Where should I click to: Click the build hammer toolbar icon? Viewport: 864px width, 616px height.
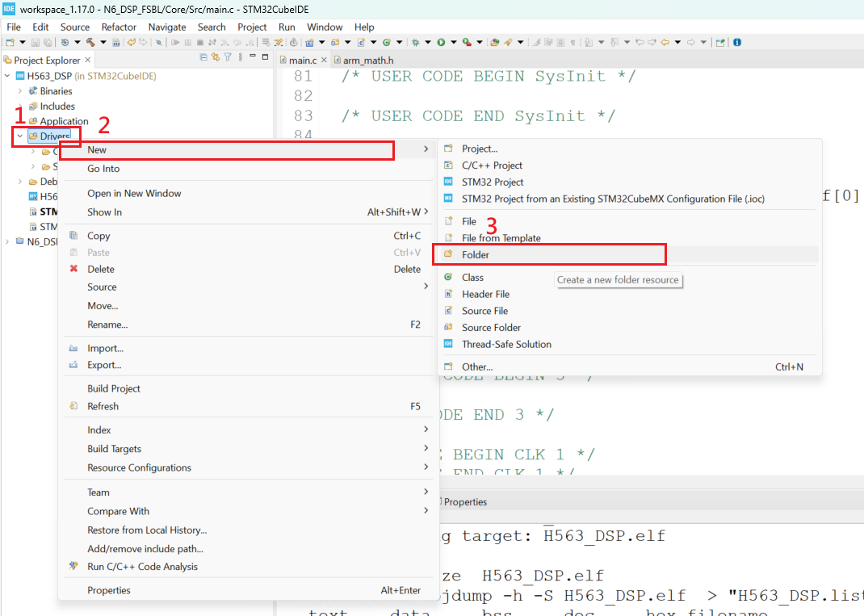tap(90, 43)
